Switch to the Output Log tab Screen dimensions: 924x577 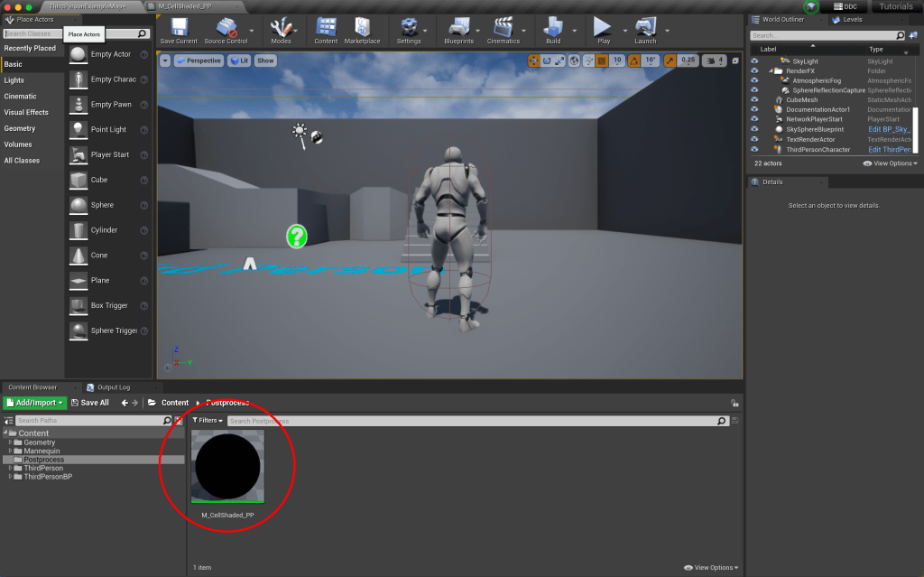point(113,387)
